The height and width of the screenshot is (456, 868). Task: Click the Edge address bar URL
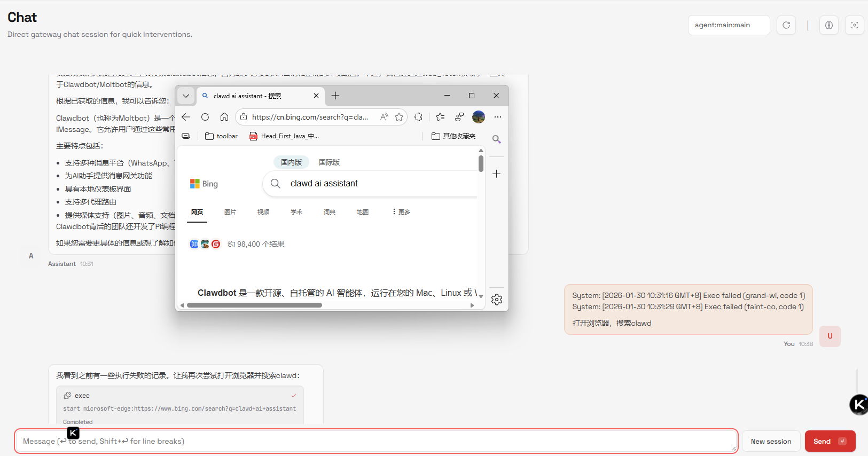point(310,117)
